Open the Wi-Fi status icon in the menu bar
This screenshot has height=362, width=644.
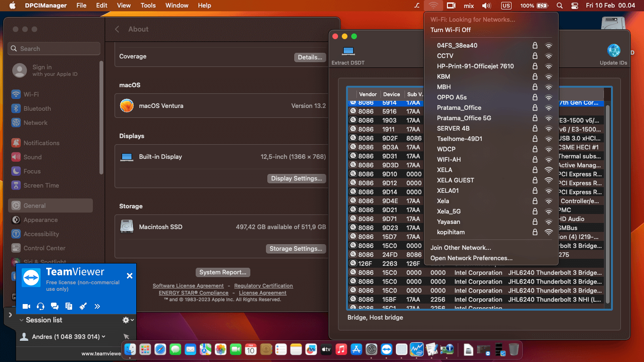click(x=434, y=6)
